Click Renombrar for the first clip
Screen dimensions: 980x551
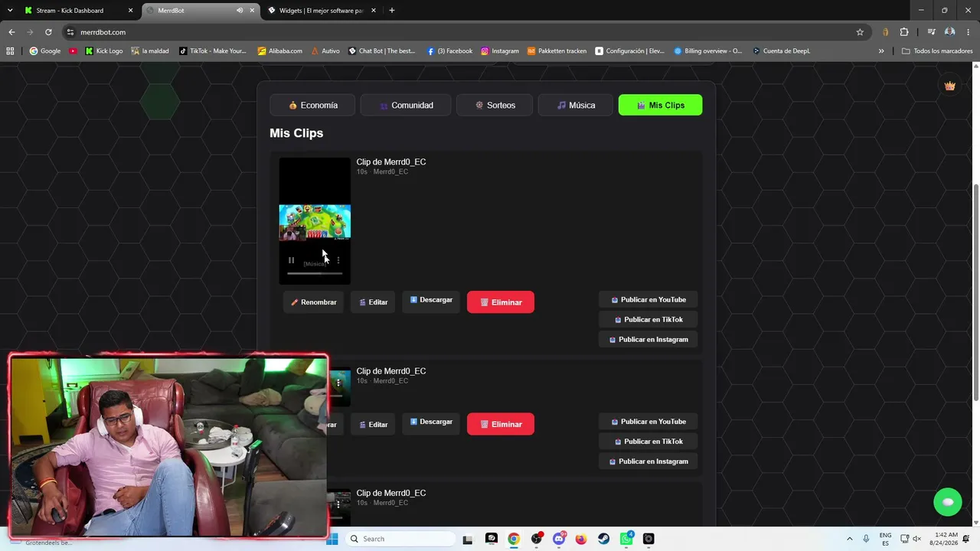coord(314,302)
